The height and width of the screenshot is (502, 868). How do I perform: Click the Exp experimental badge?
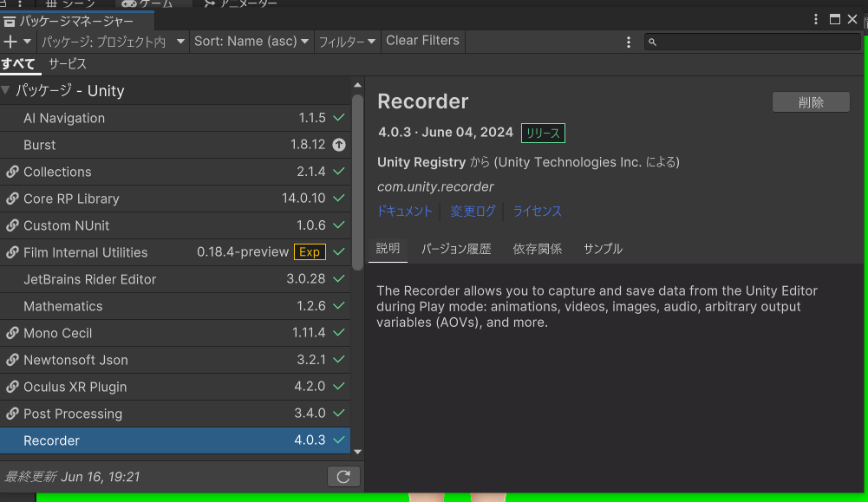coord(310,251)
